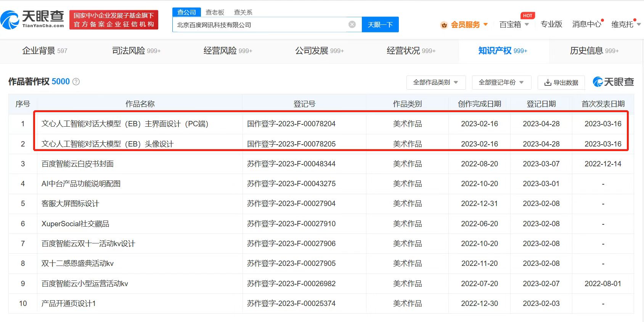Click work name 双十二感恩盛典活动kv
The image size is (644, 322).
click(x=77, y=263)
